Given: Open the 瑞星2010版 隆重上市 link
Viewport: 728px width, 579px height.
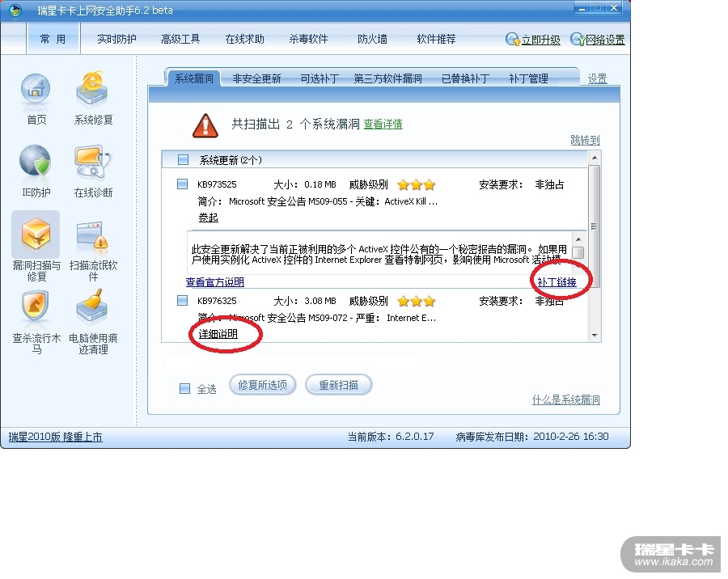Looking at the screenshot, I should click(x=55, y=437).
